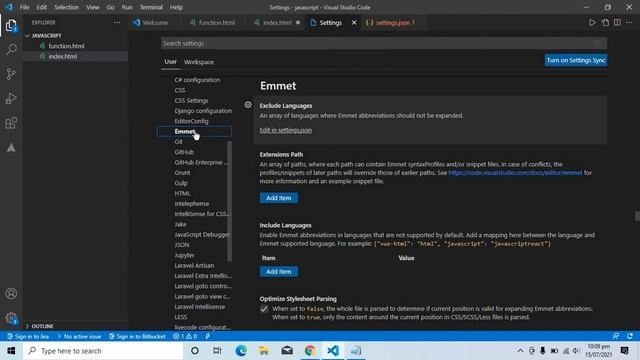Open the Search view in activity bar
The height and width of the screenshot is (360, 640).
pos(11,50)
